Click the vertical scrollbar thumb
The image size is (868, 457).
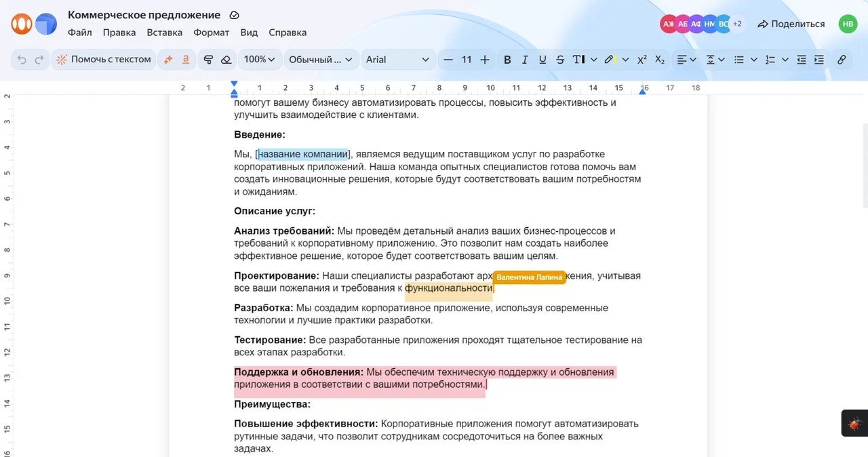865,166
